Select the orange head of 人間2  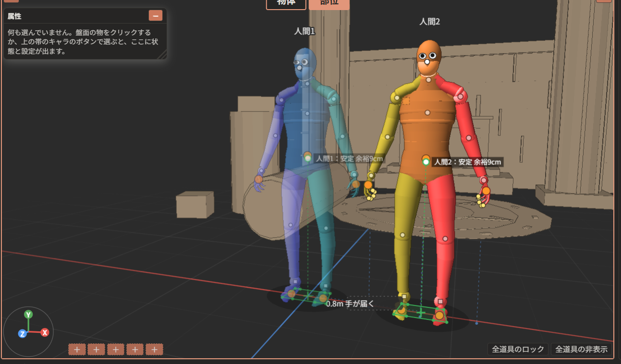[x=429, y=57]
